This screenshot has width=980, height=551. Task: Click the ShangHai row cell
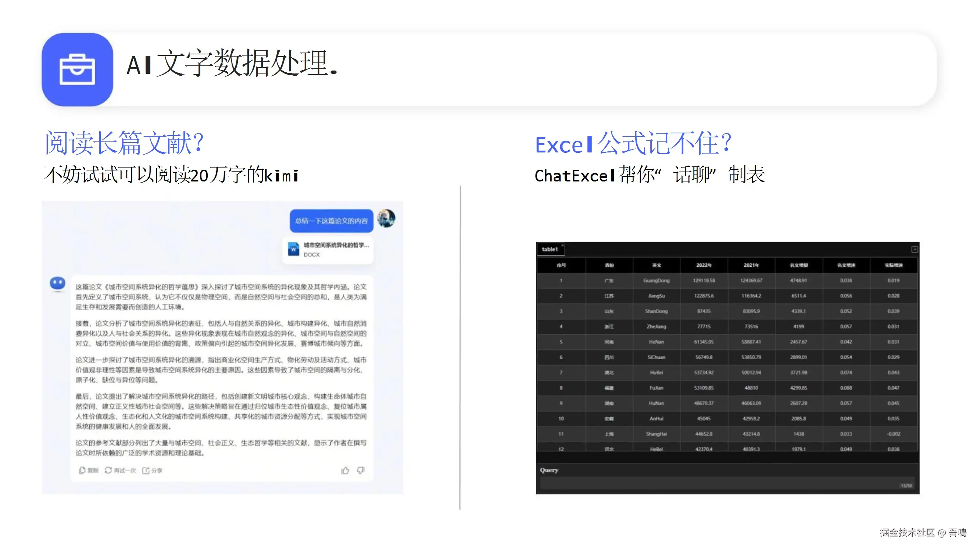[x=656, y=434]
